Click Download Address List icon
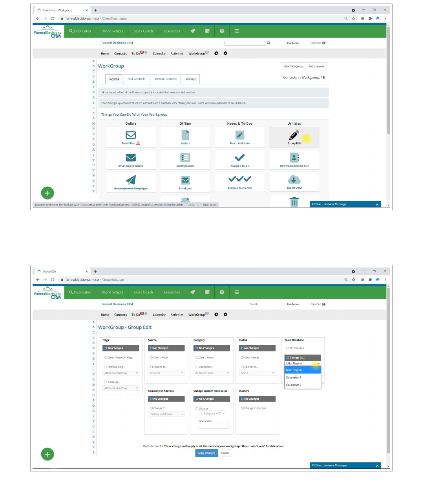Screen dimensions: 422x504 (294, 158)
